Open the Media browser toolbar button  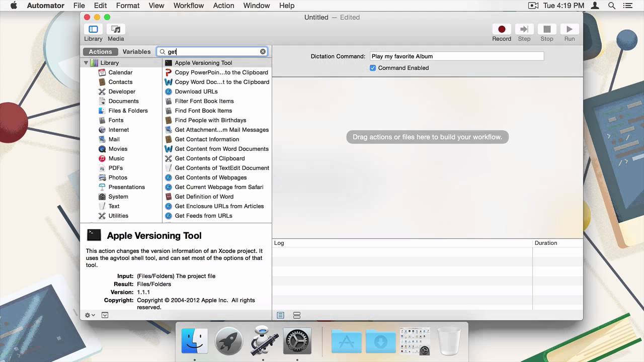(116, 30)
